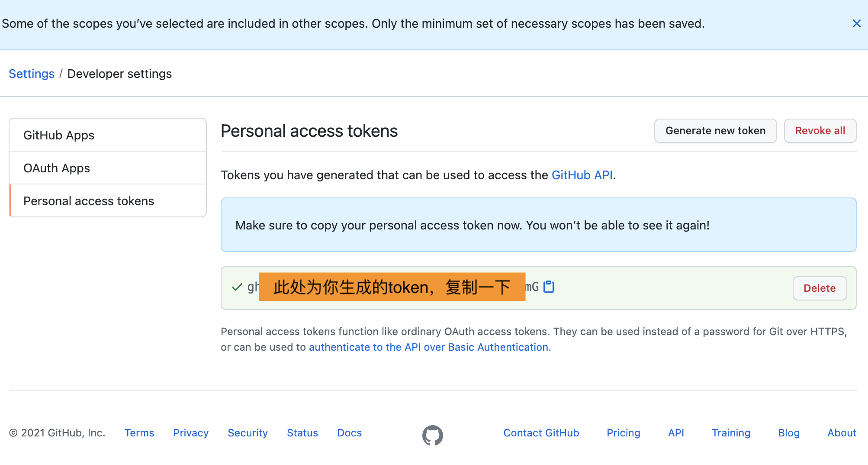Click the green checkmark beside the token

pos(237,287)
